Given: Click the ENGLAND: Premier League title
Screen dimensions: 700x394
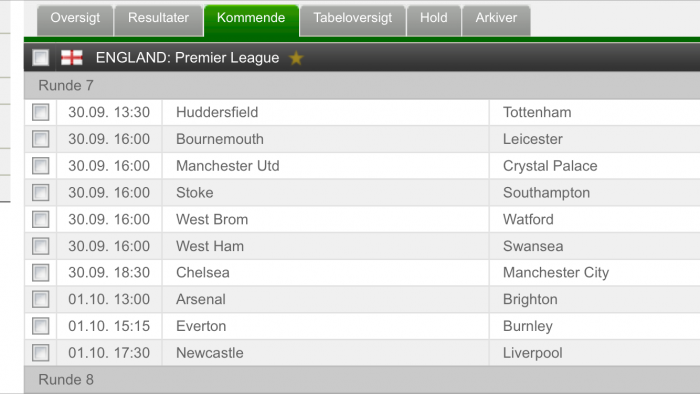Looking at the screenshot, I should (188, 58).
